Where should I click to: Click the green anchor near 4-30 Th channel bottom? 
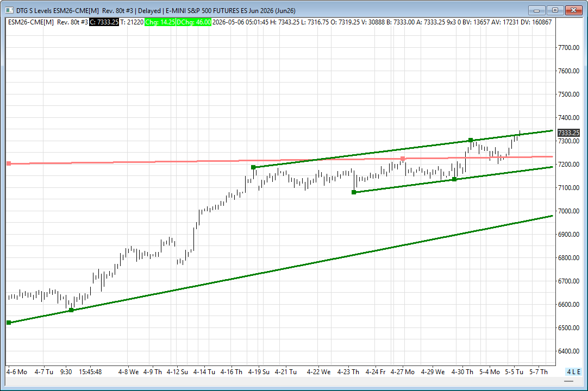pos(454,179)
